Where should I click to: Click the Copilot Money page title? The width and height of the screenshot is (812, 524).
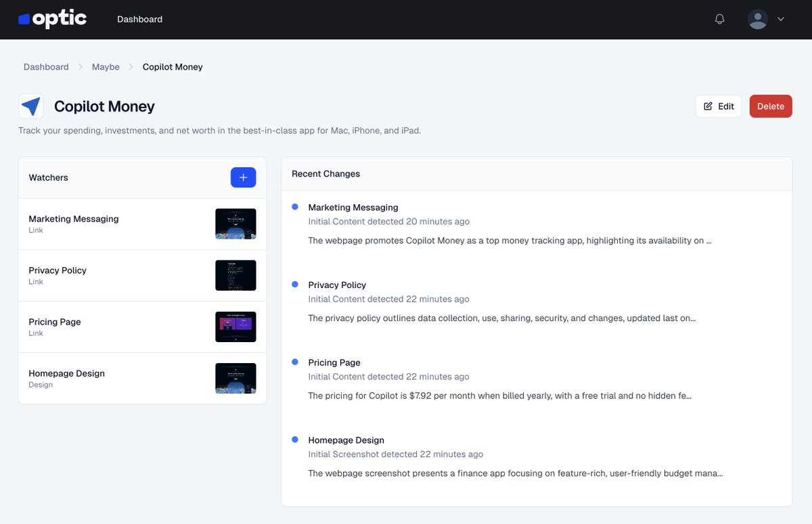104,106
